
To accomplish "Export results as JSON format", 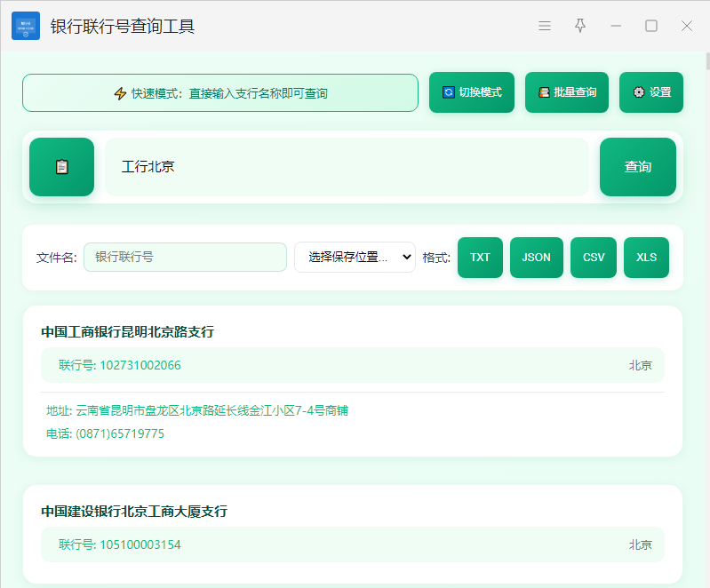I will [536, 258].
